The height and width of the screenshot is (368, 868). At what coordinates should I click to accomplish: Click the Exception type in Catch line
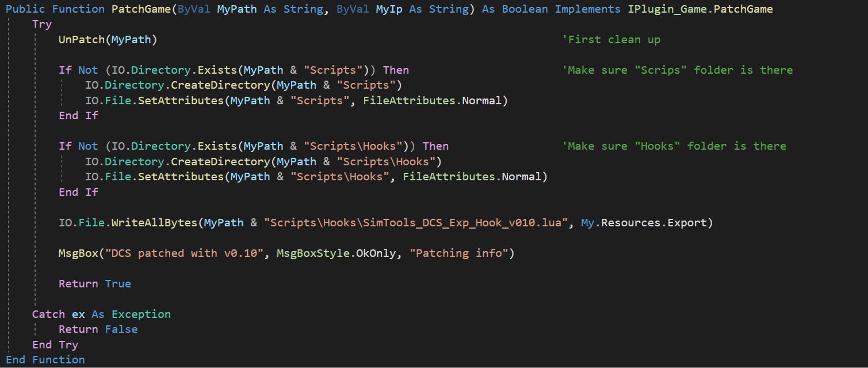(141, 314)
